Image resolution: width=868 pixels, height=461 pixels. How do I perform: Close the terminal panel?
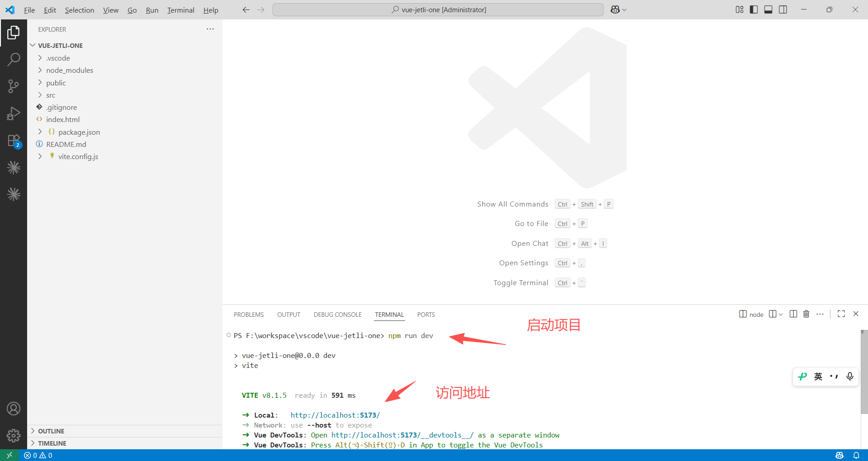pyautogui.click(x=856, y=314)
